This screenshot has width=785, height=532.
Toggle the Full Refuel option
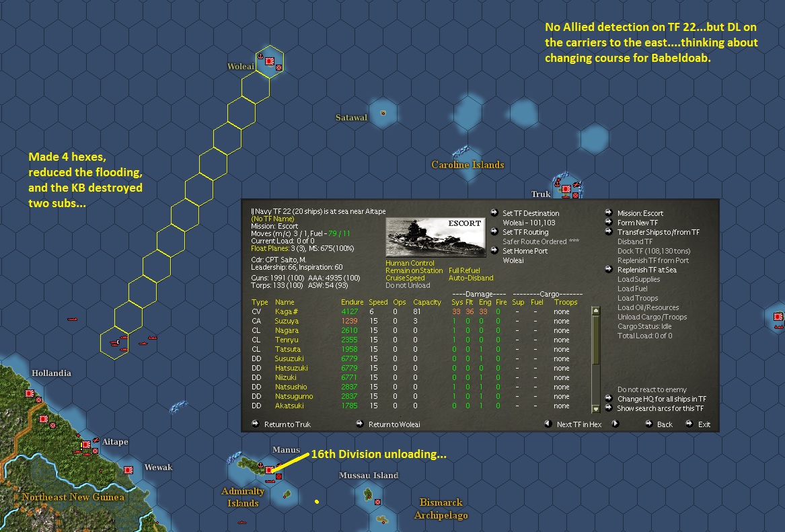point(464,270)
